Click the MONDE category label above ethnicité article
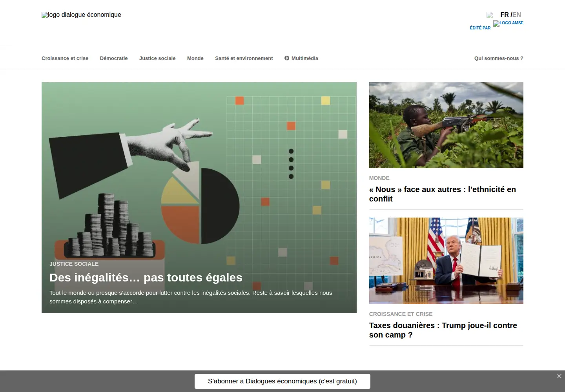This screenshot has width=565, height=392. tap(379, 178)
